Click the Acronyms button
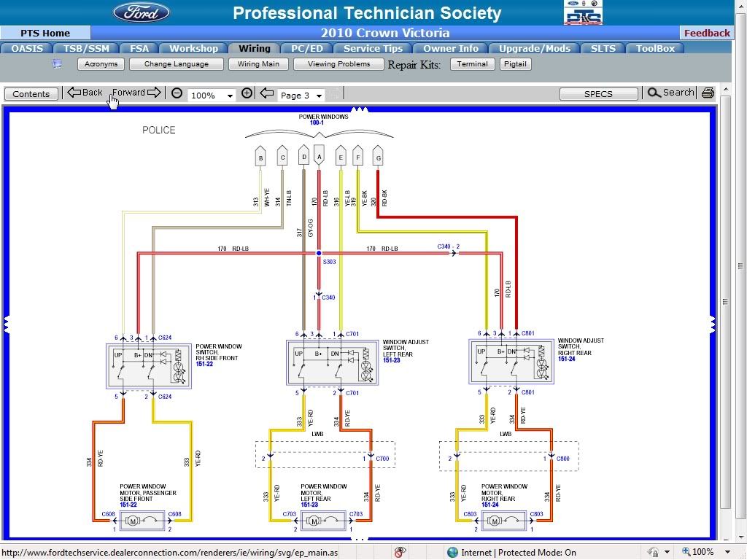The width and height of the screenshot is (747, 560). pyautogui.click(x=101, y=64)
